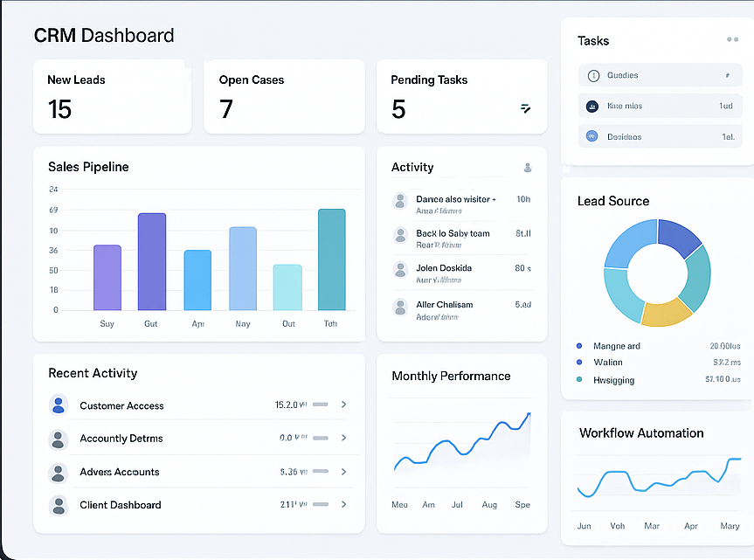Open the Tasks panel
Image resolution: width=754 pixels, height=560 pixels.
click(593, 40)
